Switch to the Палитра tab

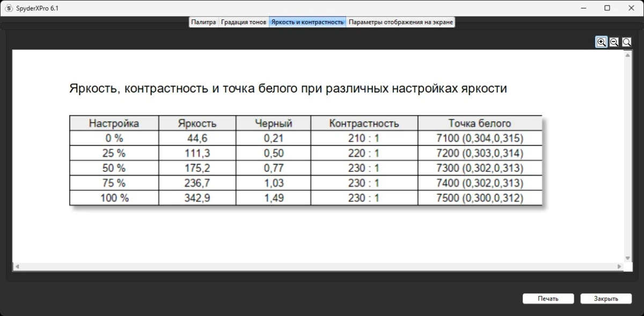pos(204,22)
